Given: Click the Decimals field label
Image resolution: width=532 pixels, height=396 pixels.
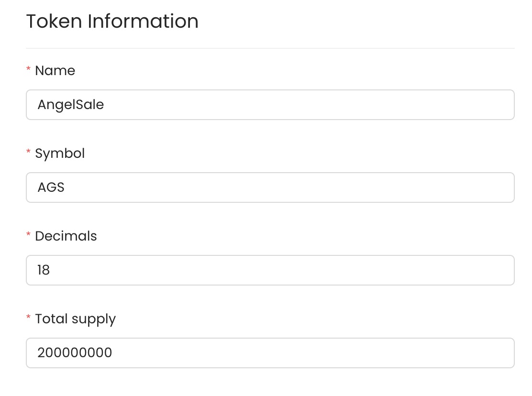Looking at the screenshot, I should pos(66,236).
